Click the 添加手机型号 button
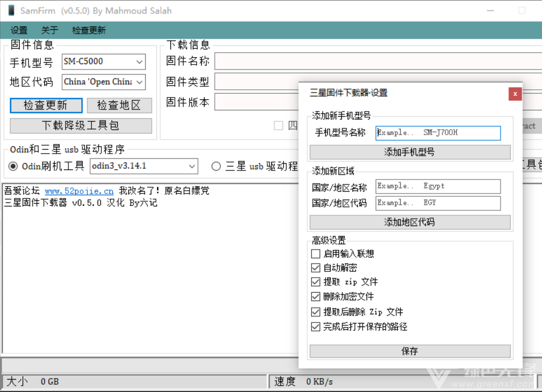The width and height of the screenshot is (542, 392). pos(410,152)
